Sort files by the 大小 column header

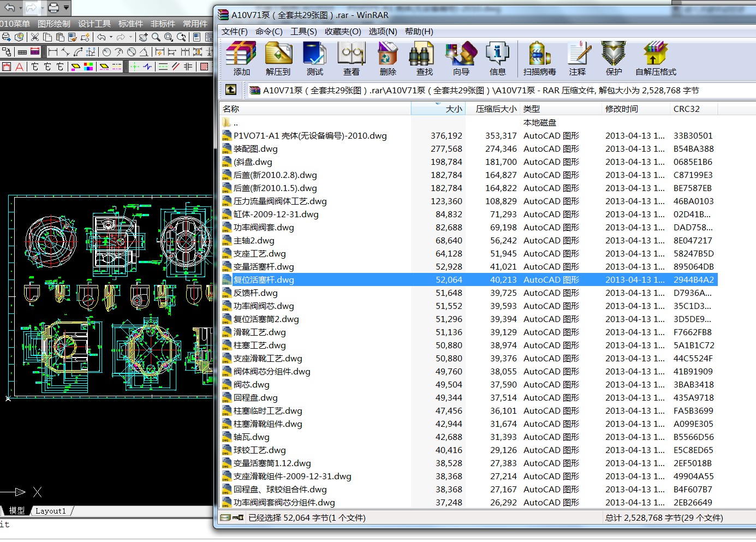coord(438,109)
